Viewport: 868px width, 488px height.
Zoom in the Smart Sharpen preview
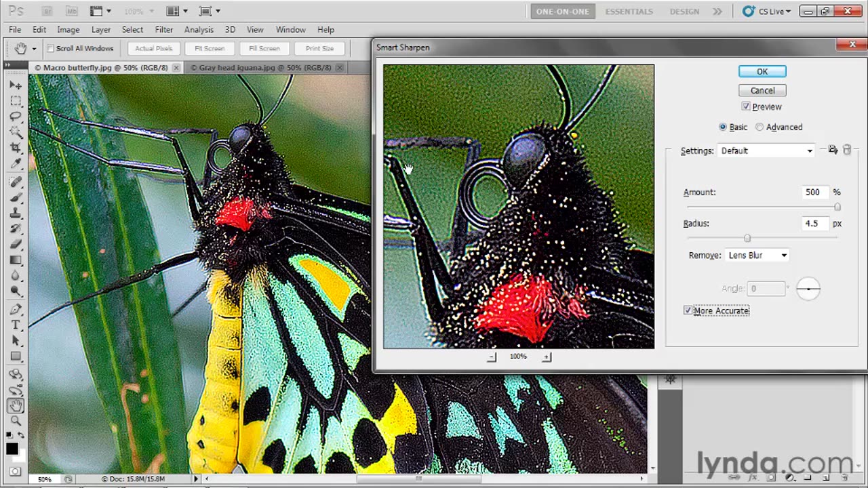[x=547, y=357]
